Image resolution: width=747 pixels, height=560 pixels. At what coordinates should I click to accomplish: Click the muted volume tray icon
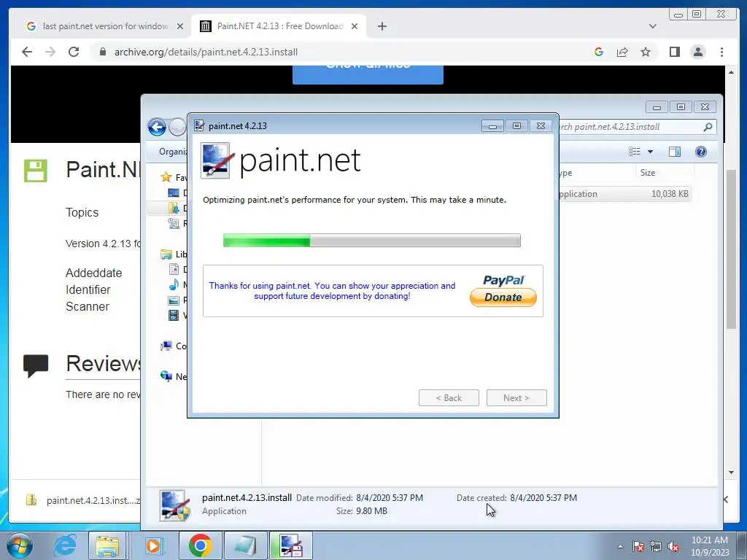pyautogui.click(x=673, y=546)
